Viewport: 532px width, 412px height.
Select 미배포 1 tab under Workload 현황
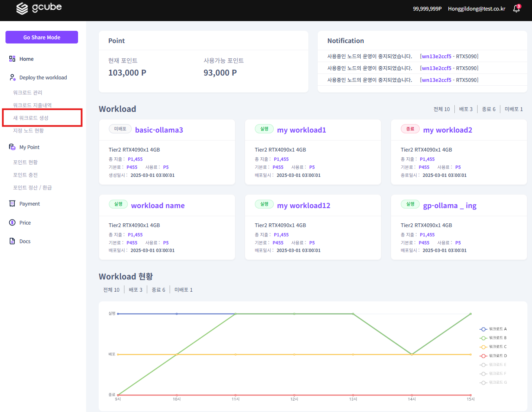tap(184, 290)
